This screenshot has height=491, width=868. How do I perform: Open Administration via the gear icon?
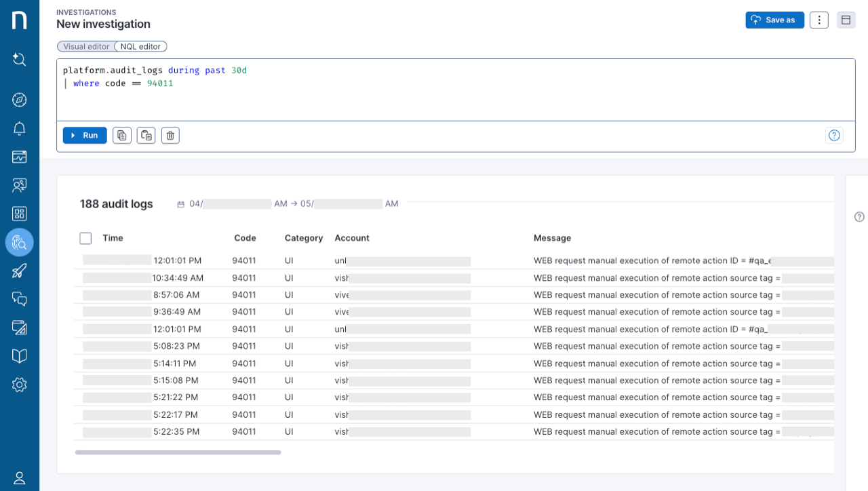[x=19, y=385]
